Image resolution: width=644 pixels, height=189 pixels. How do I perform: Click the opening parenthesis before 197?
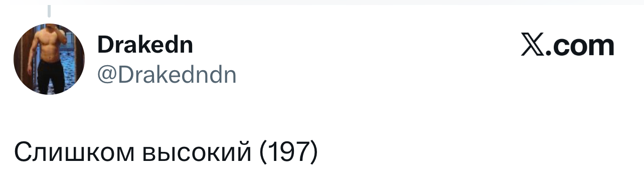pyautogui.click(x=263, y=152)
